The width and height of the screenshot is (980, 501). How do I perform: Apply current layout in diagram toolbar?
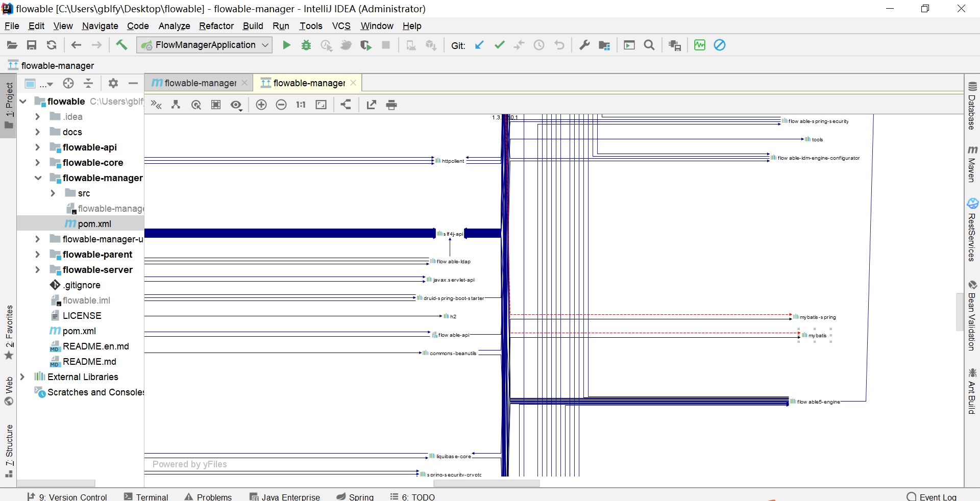346,105
